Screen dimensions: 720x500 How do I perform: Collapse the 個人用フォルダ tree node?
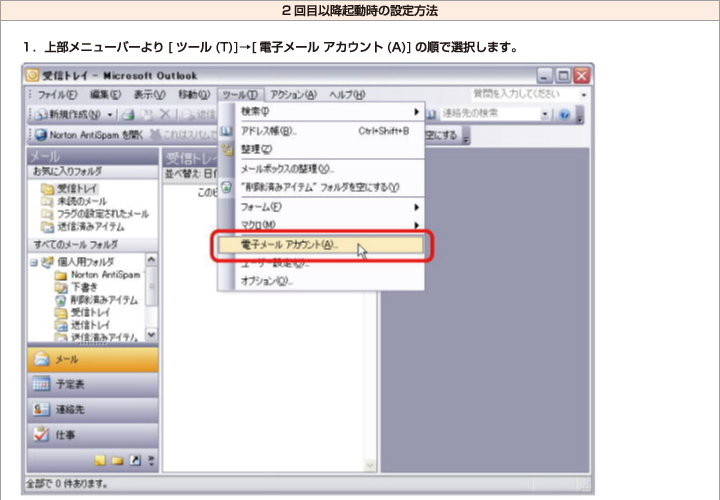[34, 263]
